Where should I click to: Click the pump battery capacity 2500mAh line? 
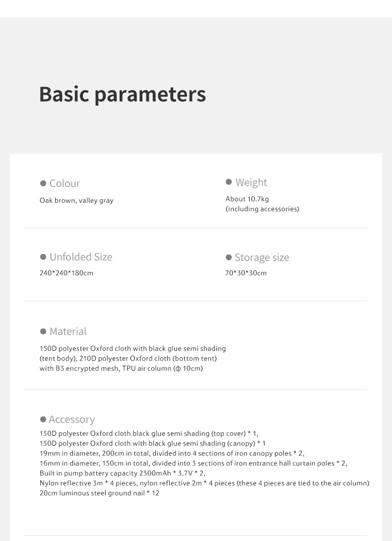coord(123,473)
